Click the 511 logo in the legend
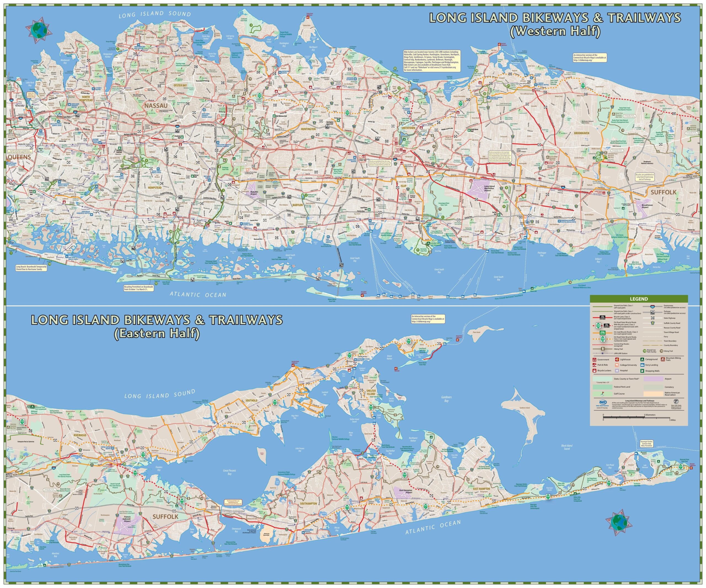Viewport: 706px width, 588px height. (603, 402)
